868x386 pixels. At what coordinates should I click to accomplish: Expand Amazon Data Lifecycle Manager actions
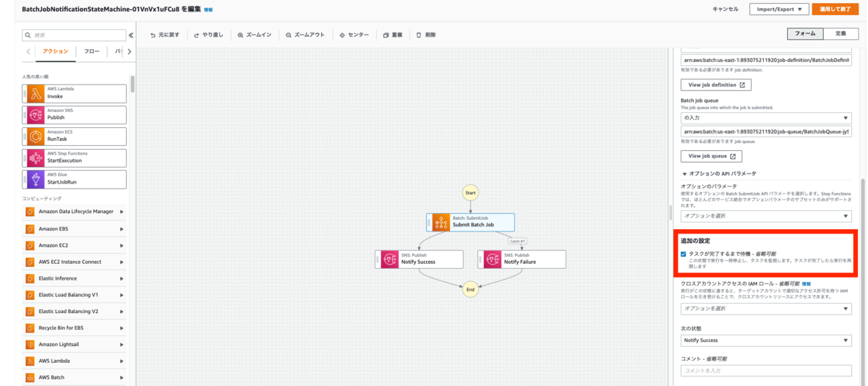point(122,212)
